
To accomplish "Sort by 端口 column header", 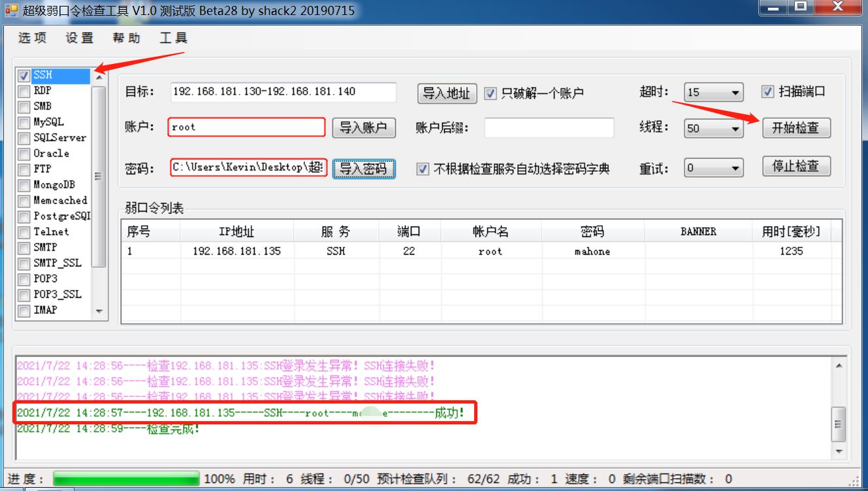I will click(x=410, y=232).
